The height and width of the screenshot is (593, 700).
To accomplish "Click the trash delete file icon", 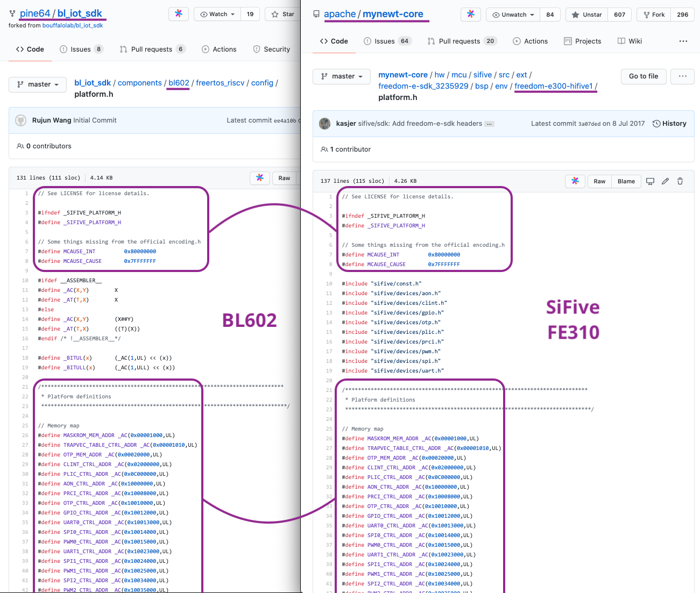I will click(680, 181).
